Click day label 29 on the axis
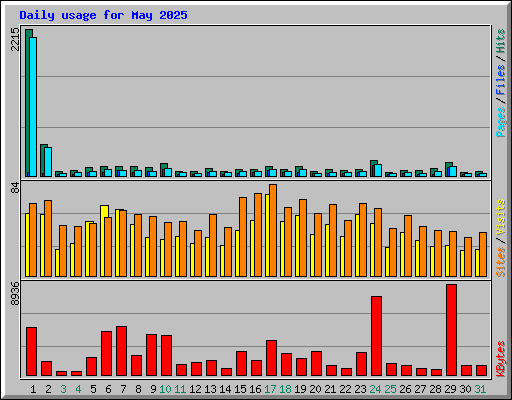Image resolution: width=512 pixels, height=400 pixels. 450,389
